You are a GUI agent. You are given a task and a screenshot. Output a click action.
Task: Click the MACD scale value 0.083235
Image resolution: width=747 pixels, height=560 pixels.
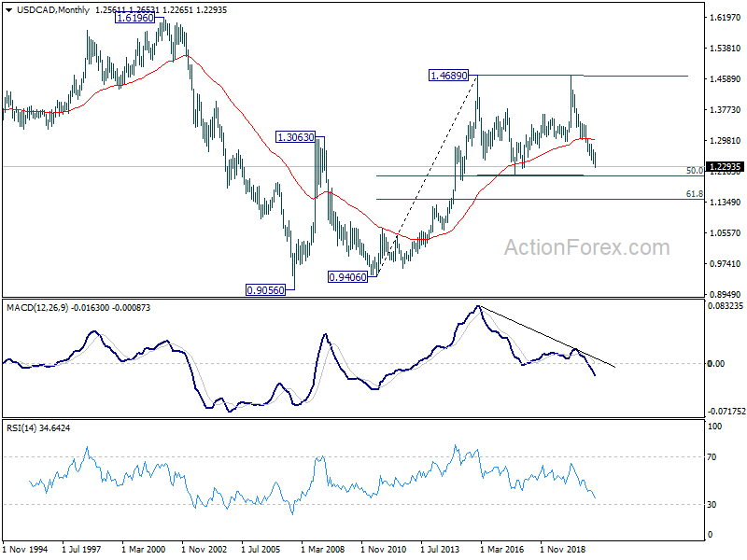coord(726,306)
